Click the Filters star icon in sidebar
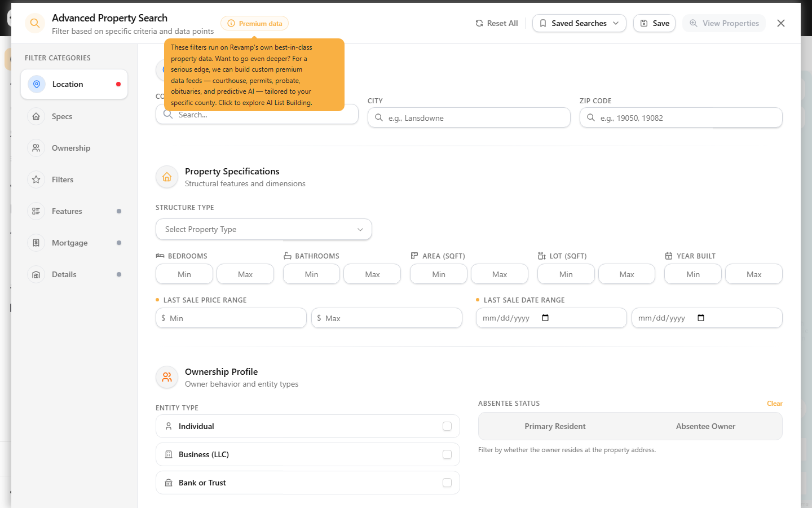This screenshot has height=508, width=812. point(36,179)
